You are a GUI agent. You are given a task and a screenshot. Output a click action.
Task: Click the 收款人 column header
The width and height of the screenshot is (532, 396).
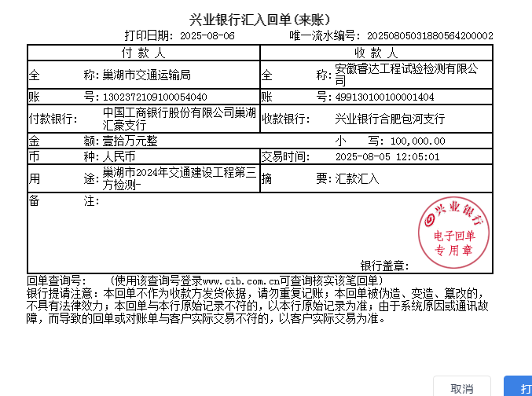pyautogui.click(x=376, y=53)
